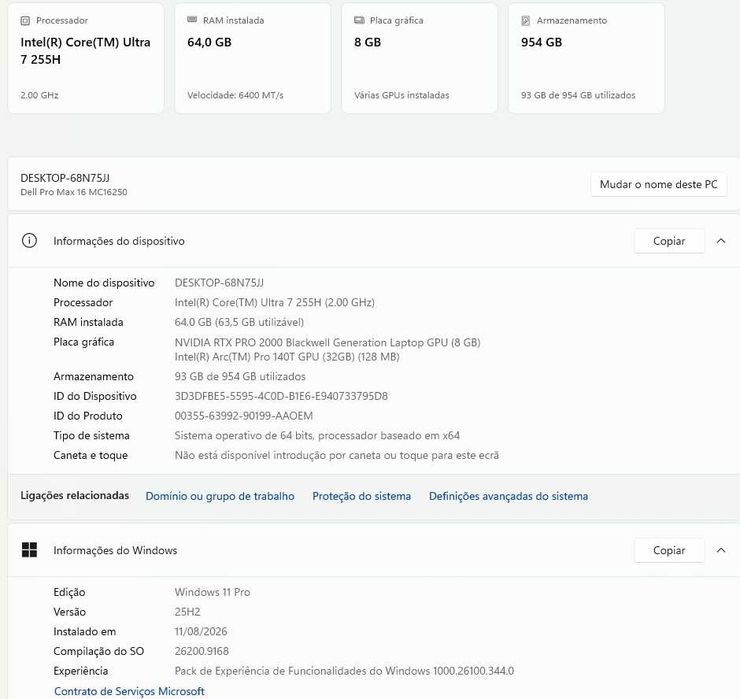Click version value 25H2
Screen dimensions: 740x699
tap(187, 612)
